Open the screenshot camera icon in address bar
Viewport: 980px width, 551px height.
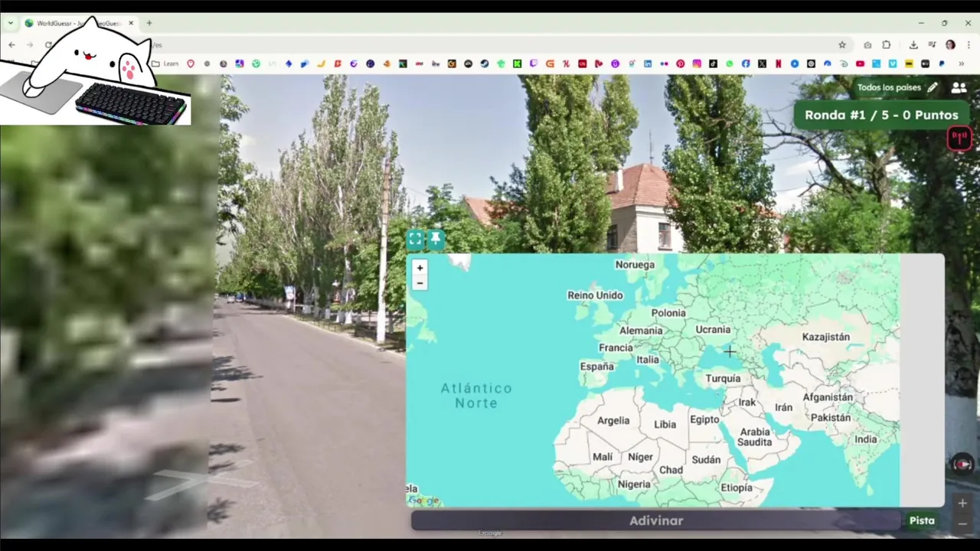[867, 44]
